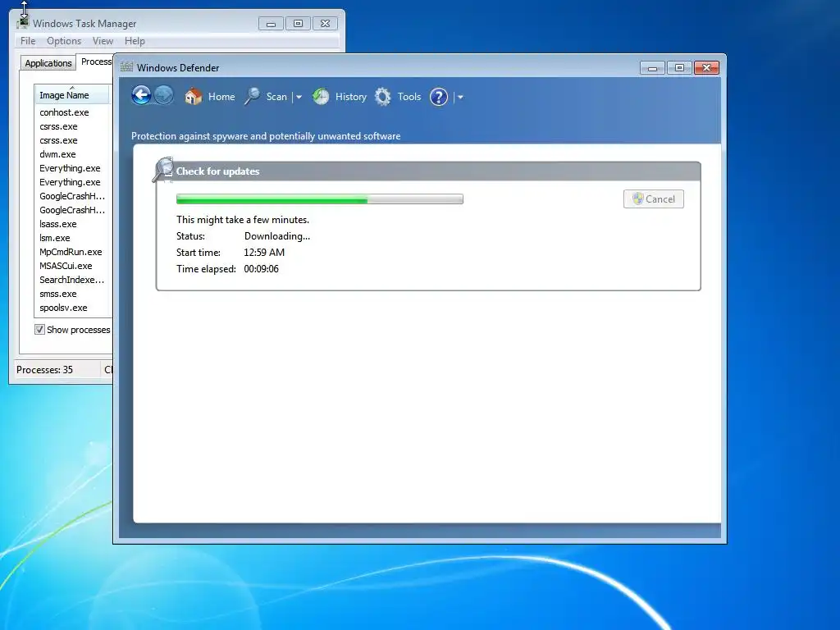Open the Help menu in Task Manager

[135, 41]
